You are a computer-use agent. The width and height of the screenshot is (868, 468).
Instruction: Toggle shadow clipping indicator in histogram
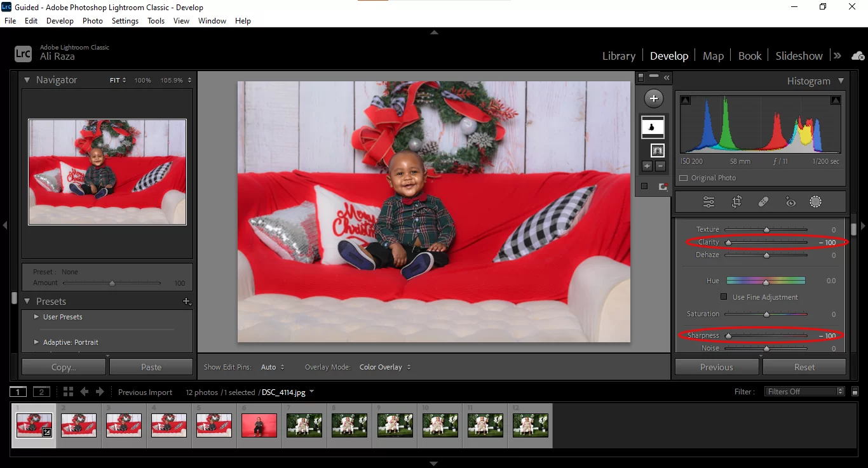click(685, 100)
